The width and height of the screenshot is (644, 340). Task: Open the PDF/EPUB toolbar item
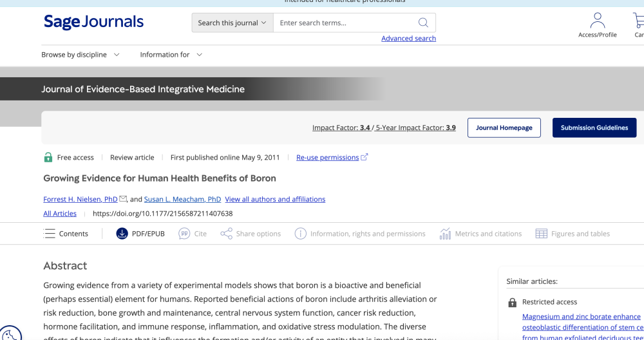pyautogui.click(x=140, y=234)
